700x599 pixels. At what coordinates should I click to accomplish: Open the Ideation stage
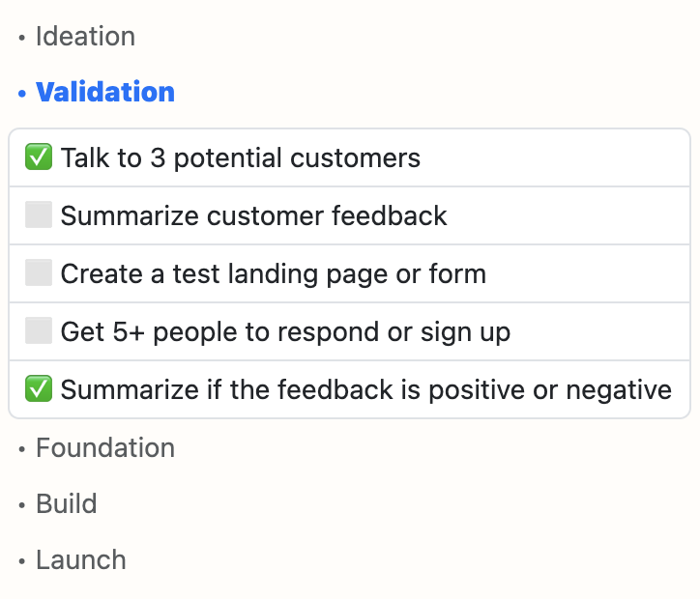tap(85, 36)
